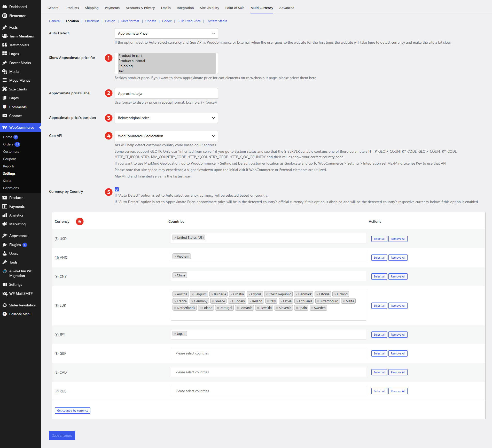Click Select all for USD row

(x=379, y=239)
